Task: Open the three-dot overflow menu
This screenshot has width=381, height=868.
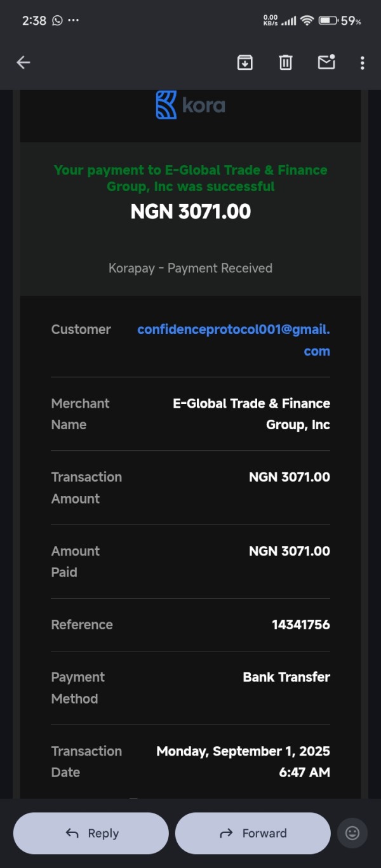Action: click(x=362, y=62)
